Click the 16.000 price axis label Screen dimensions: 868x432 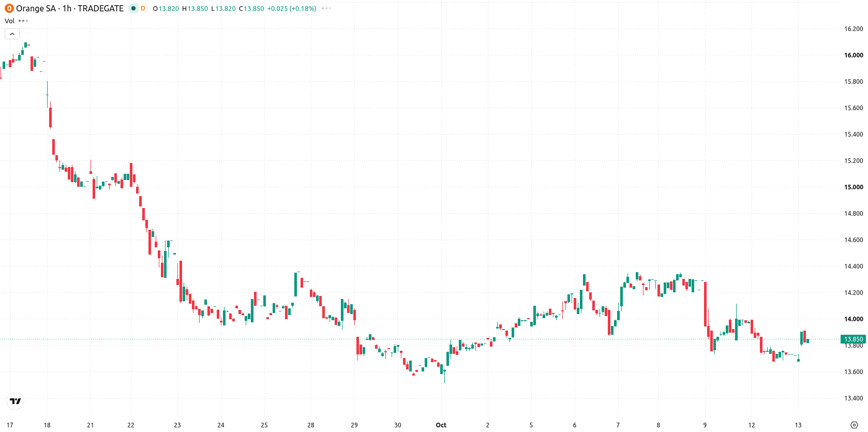click(854, 55)
